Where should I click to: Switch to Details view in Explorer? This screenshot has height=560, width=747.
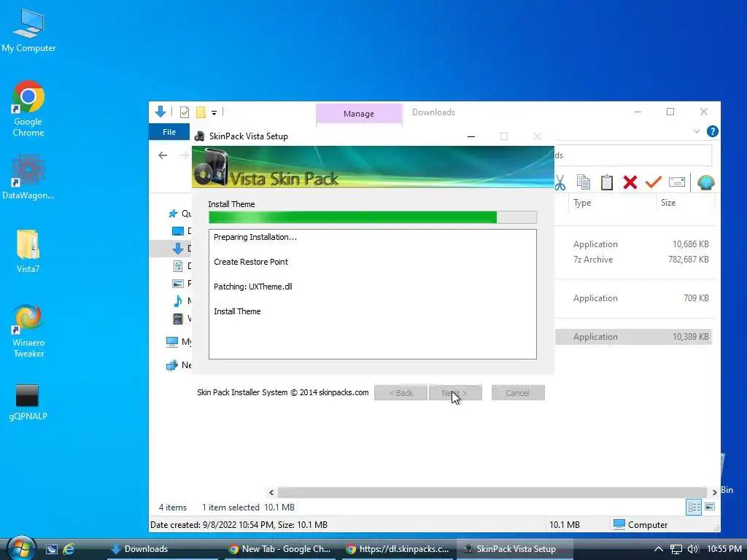pyautogui.click(x=694, y=507)
